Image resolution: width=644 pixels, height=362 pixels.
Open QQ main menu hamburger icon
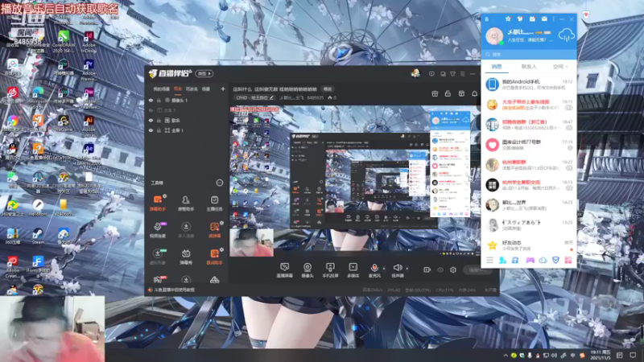489,260
